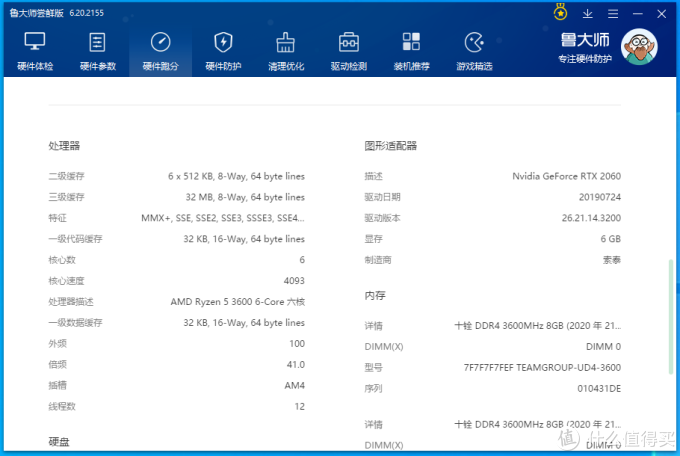Open the 装机推荐 software recommendation tab
680x456 pixels.
[x=412, y=52]
